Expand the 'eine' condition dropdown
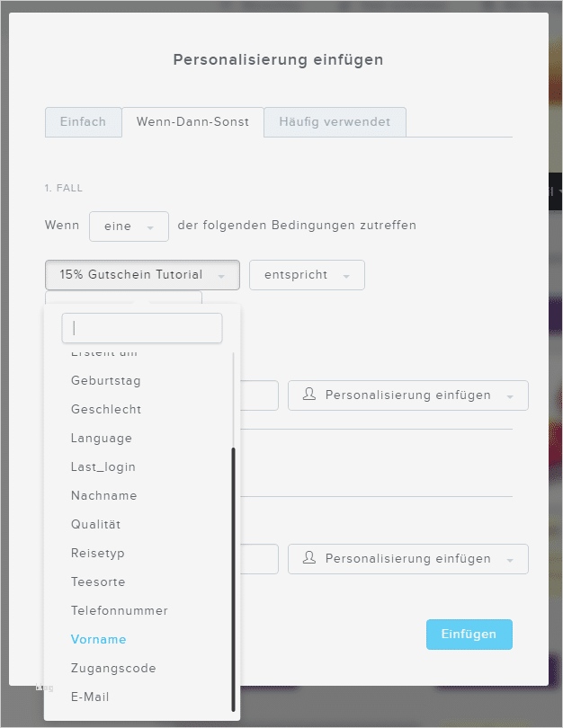 (129, 226)
